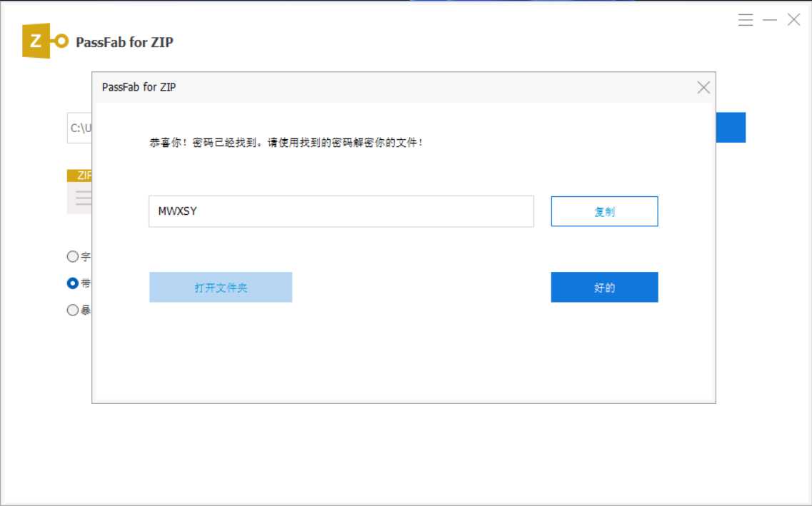Open the hamburger menu icon

pyautogui.click(x=746, y=20)
